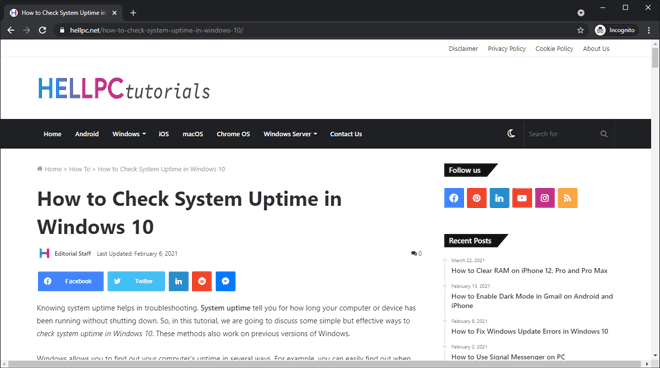
Task: Open the Contact Us page
Action: click(346, 134)
